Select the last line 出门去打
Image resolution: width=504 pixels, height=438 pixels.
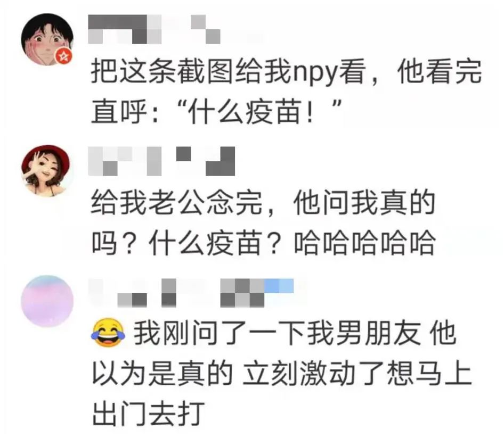pyautogui.click(x=149, y=414)
